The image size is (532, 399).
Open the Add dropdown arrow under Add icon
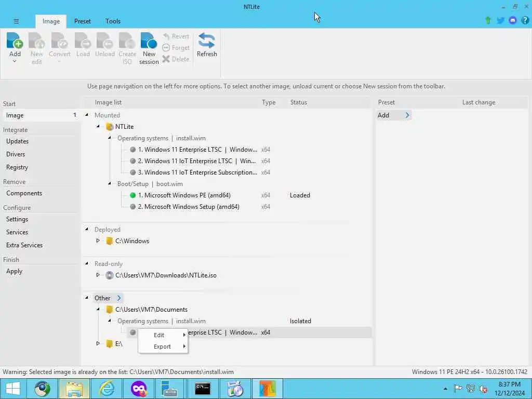(15, 61)
